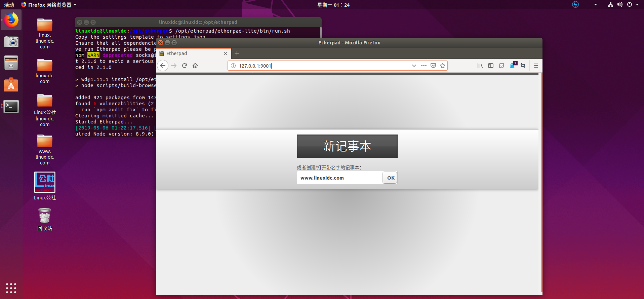Screen dimensions: 644x299
Task: Open page actions three-dot menu
Action: pyautogui.click(x=424, y=66)
